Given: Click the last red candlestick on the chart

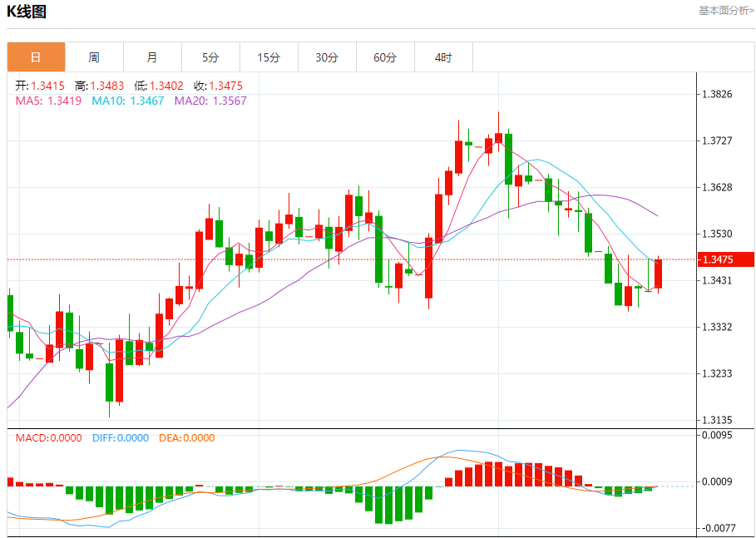Looking at the screenshot, I should (658, 274).
